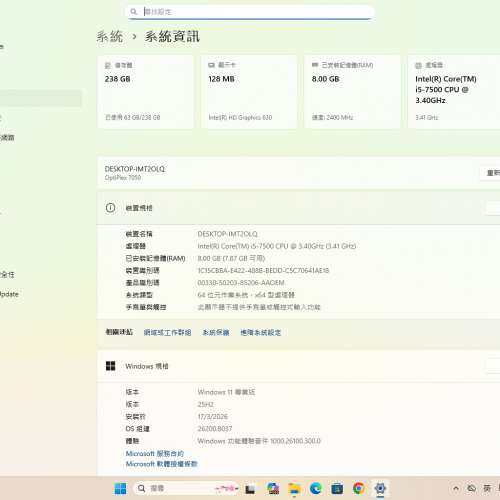Click the DESKTOP-IMT2OLQ heading above OptiPlex
Viewport: 500px width, 500px height.
pos(135,169)
